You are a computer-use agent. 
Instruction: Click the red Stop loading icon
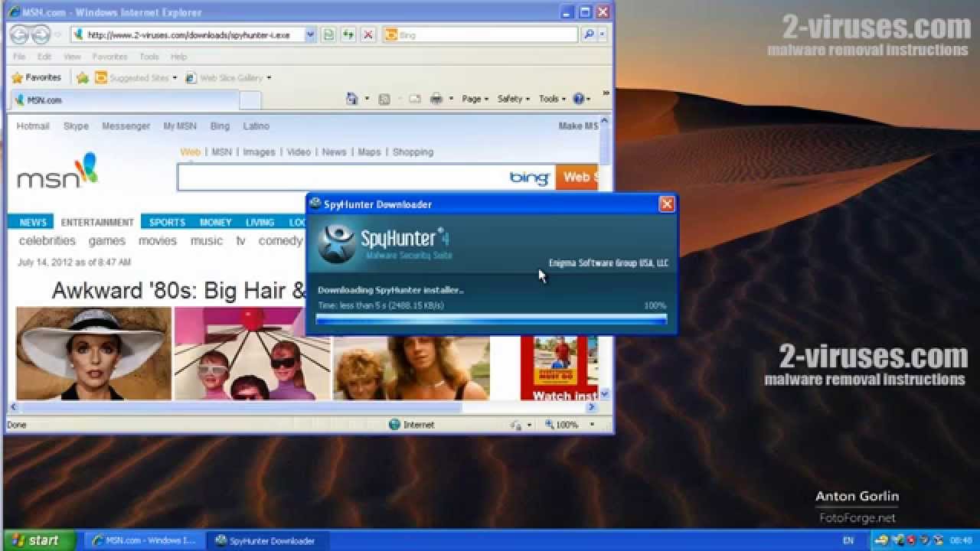point(368,34)
